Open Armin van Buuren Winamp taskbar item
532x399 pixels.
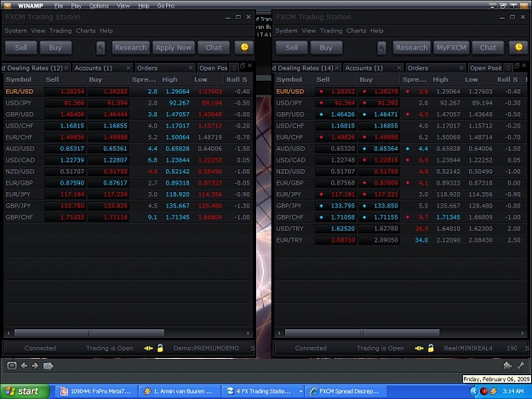point(179,391)
